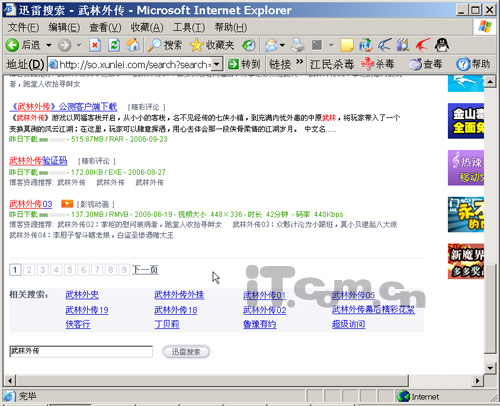Screen dimensions: 500x406
Task: Click the 下一页 next page link
Action: point(145,270)
